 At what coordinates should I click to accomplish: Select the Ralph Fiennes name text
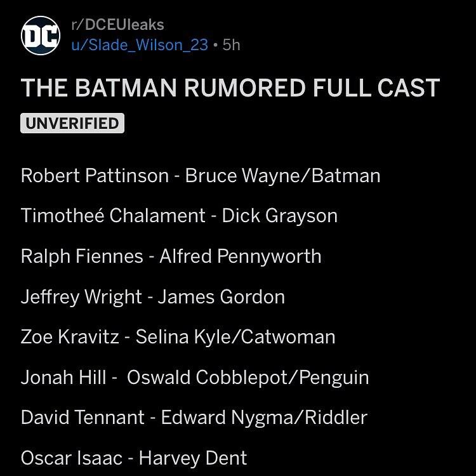[x=82, y=256]
